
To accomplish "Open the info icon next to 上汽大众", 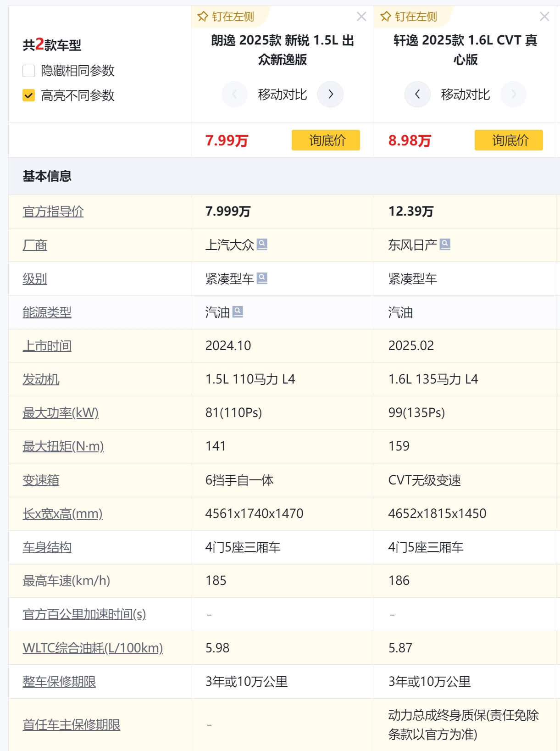I will pyautogui.click(x=262, y=245).
